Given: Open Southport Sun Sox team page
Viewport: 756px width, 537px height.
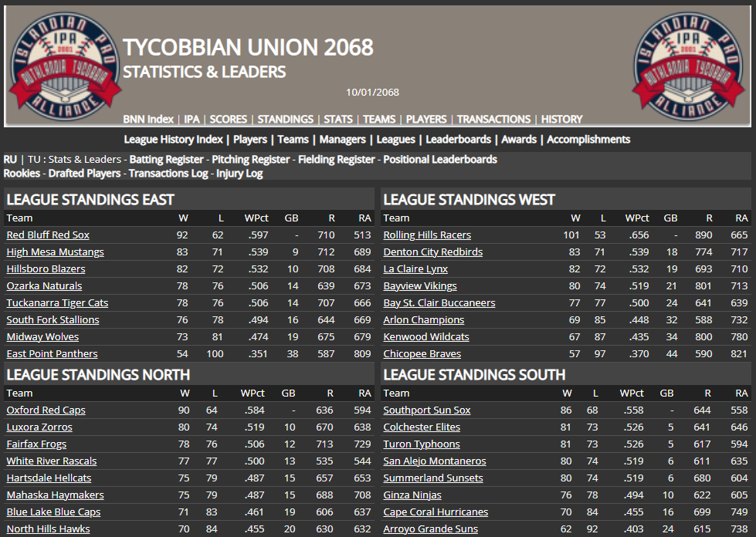Looking at the screenshot, I should (427, 410).
